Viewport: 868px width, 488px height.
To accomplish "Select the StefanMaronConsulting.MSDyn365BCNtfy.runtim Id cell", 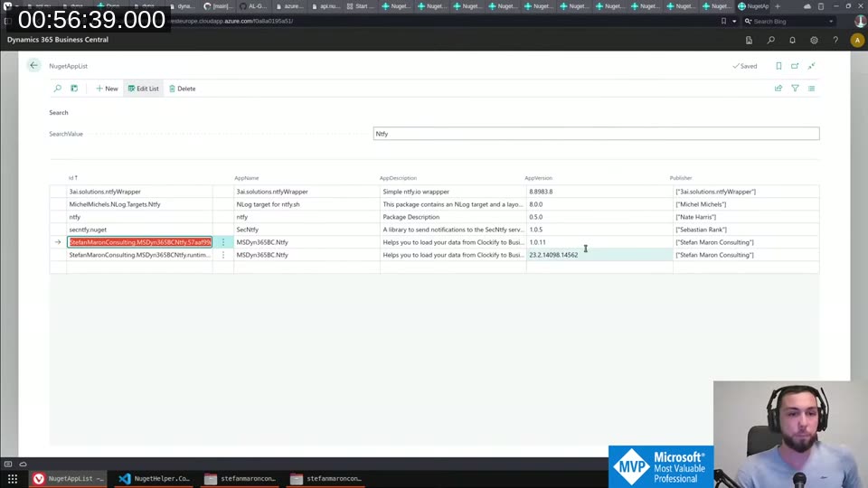I will click(139, 255).
